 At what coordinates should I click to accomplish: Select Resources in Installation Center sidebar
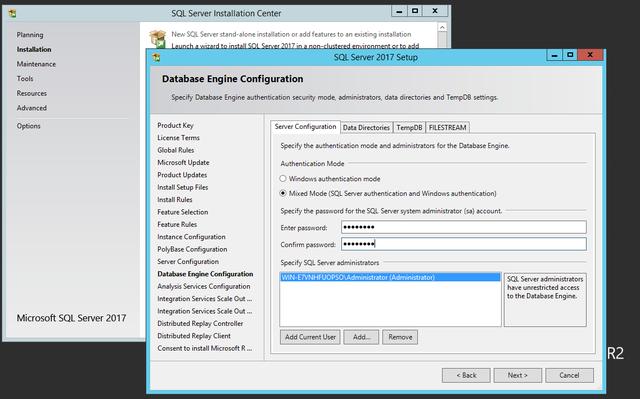[31, 93]
